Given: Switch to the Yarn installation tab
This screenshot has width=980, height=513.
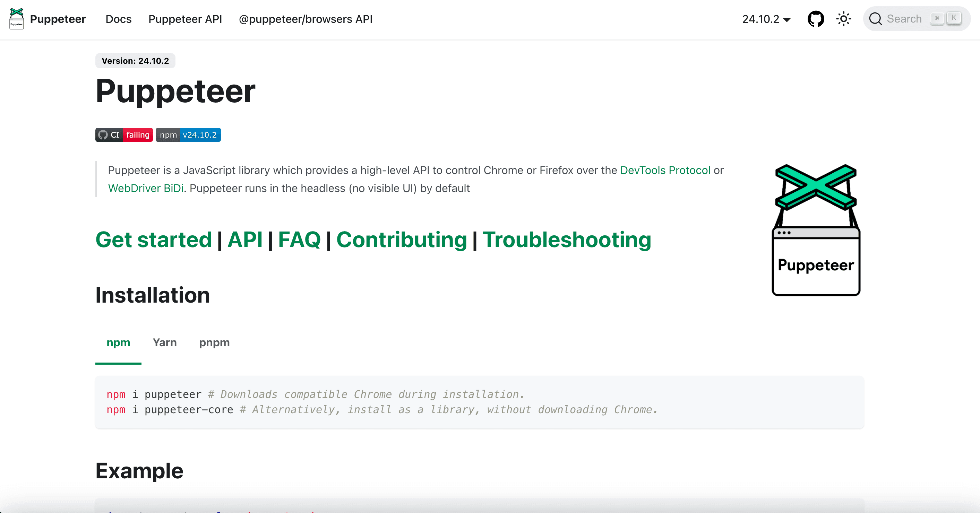Looking at the screenshot, I should (165, 343).
